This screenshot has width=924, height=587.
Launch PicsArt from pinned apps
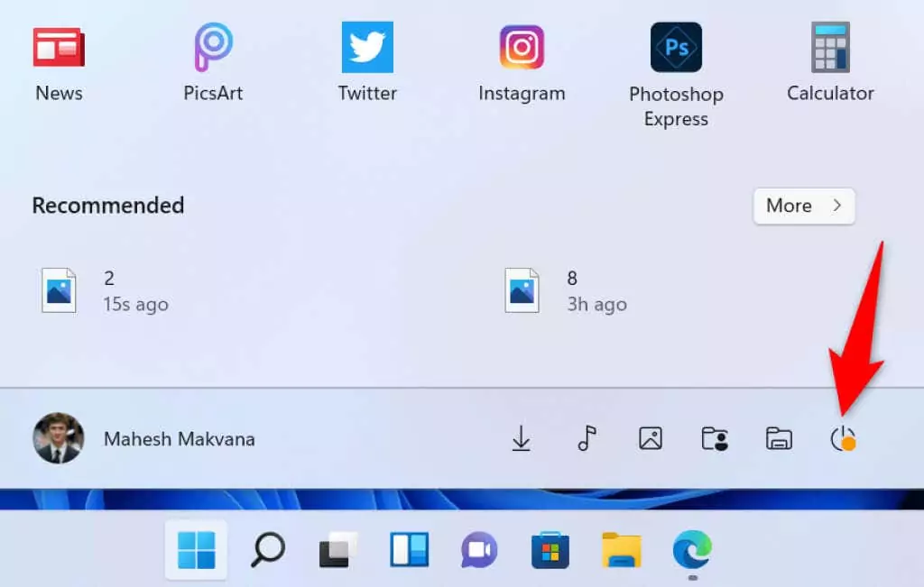pos(213,64)
